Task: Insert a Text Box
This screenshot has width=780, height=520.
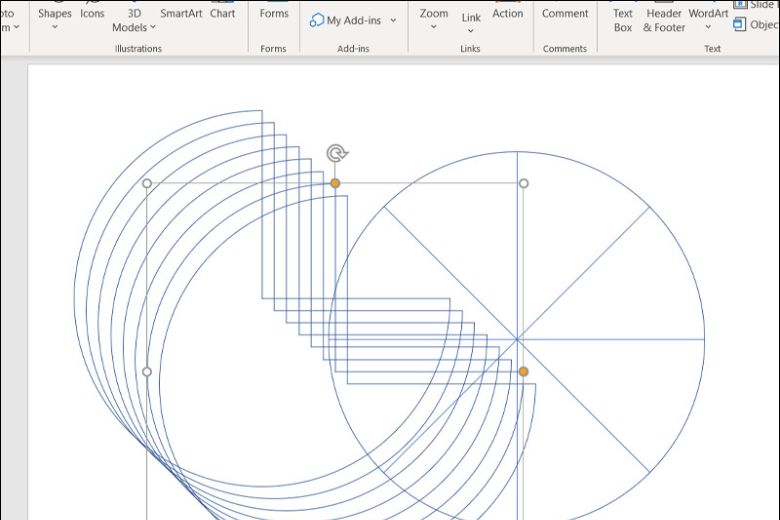Action: (623, 20)
